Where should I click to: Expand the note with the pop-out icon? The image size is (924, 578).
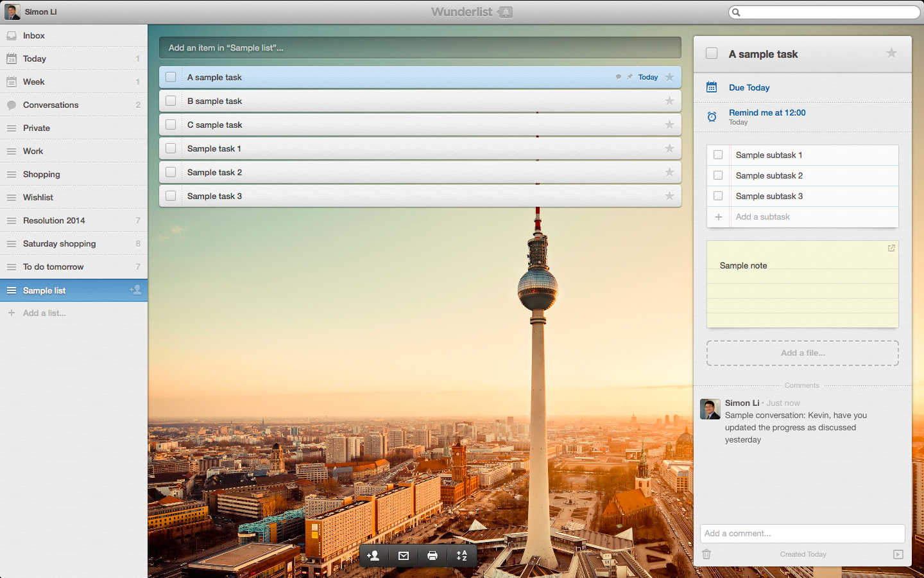tap(891, 248)
